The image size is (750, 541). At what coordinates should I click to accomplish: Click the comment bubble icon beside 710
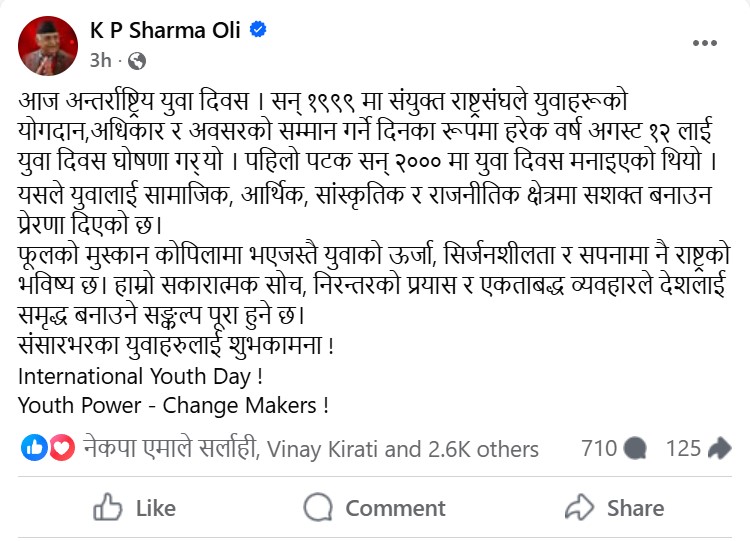(636, 449)
